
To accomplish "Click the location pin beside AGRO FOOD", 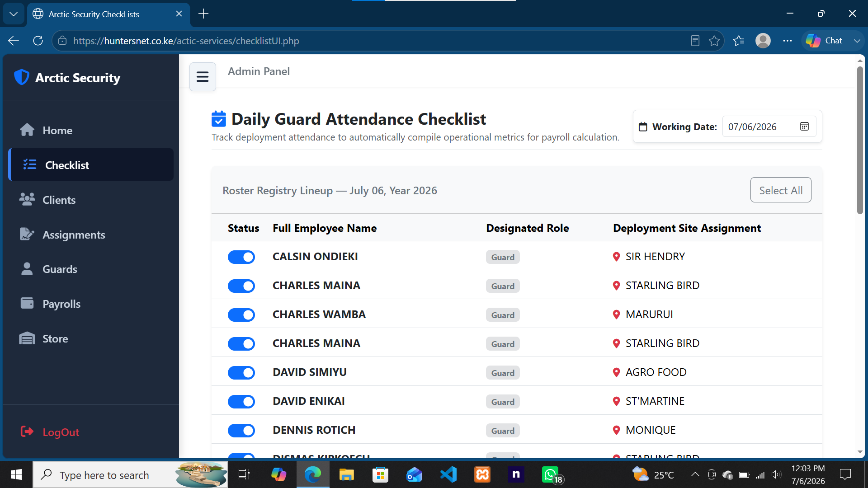I will (616, 372).
